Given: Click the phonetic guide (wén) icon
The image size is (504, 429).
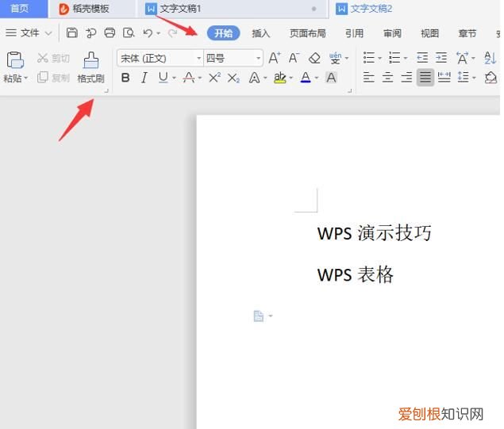Looking at the screenshot, I should (x=335, y=58).
